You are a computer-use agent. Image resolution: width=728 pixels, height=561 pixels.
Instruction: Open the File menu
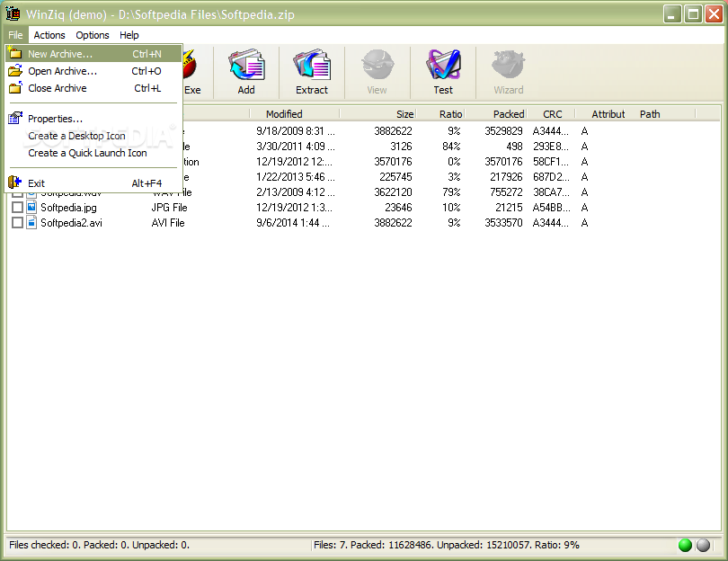tap(15, 35)
